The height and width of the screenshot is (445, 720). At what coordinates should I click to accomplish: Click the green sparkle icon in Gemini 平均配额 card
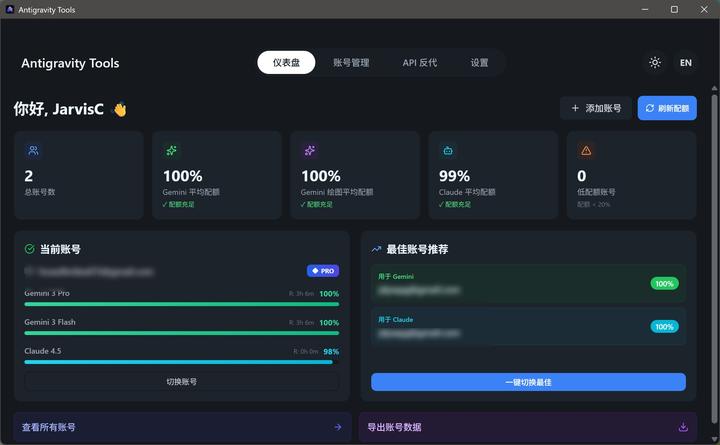pyautogui.click(x=171, y=150)
